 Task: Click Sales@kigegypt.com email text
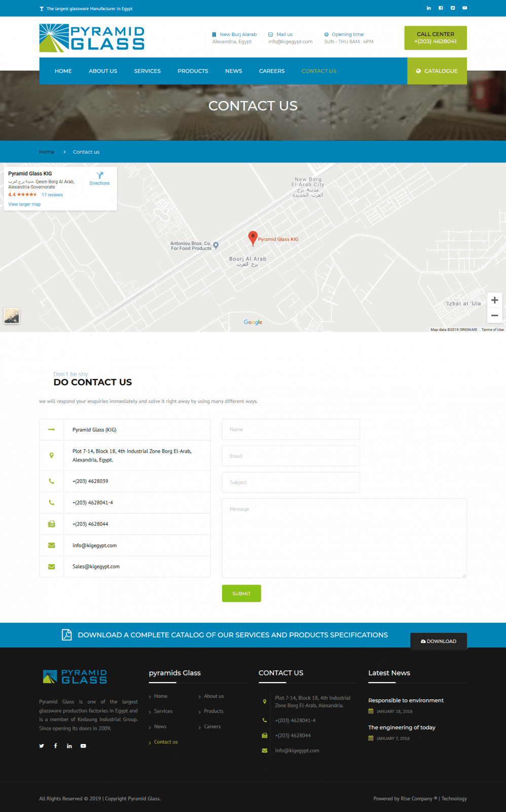(96, 566)
